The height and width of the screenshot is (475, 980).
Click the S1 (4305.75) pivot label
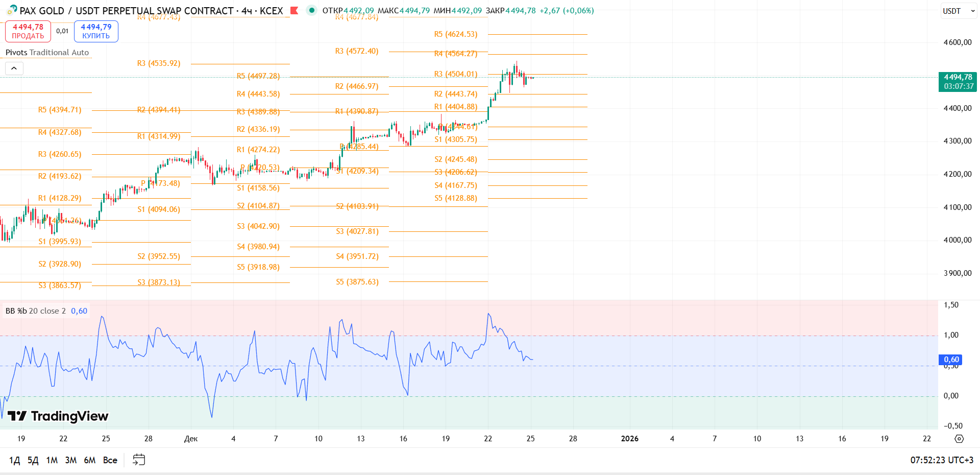pyautogui.click(x=456, y=139)
